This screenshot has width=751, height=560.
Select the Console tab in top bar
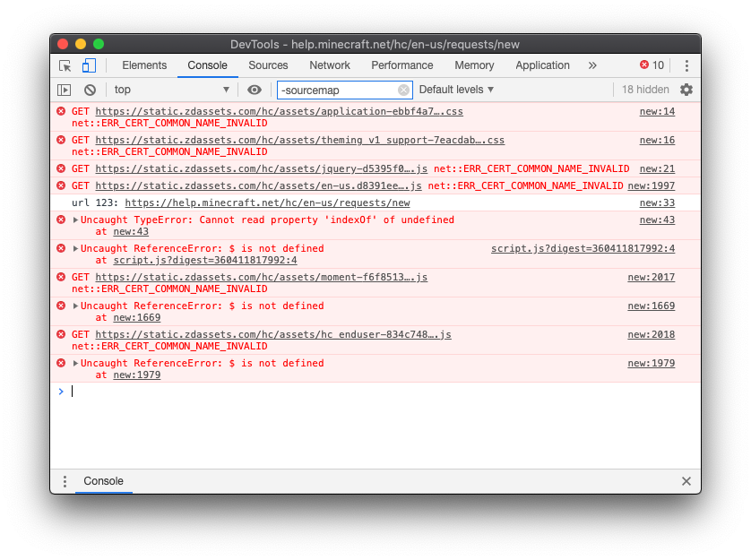point(207,65)
